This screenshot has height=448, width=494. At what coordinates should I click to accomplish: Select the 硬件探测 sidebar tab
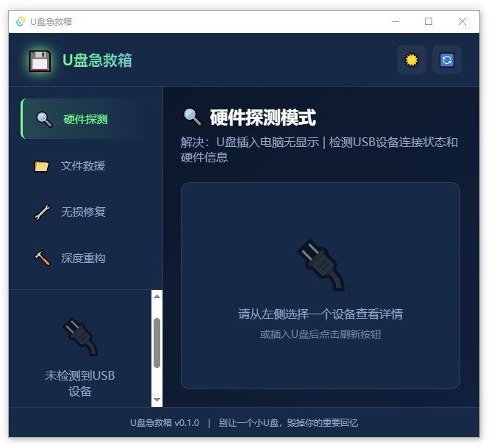pos(85,119)
